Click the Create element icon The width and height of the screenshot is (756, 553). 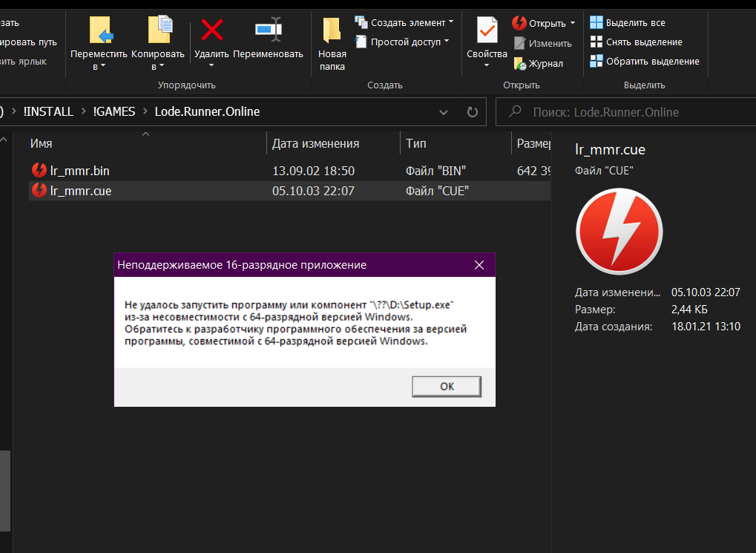click(361, 22)
